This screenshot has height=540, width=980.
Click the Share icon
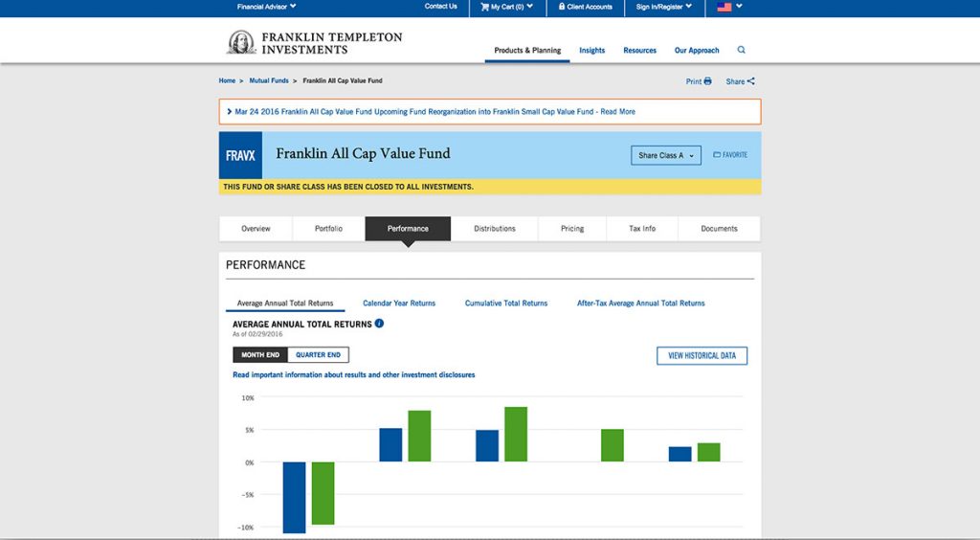tap(750, 81)
